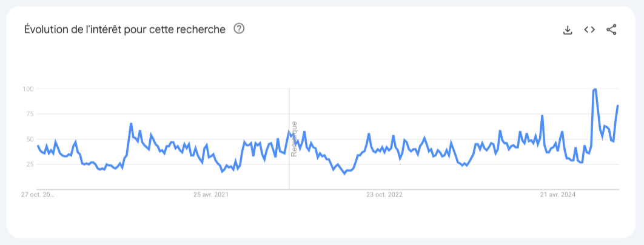The height and width of the screenshot is (245, 644).
Task: Click the first data point at the line's left start
Action: click(38, 146)
